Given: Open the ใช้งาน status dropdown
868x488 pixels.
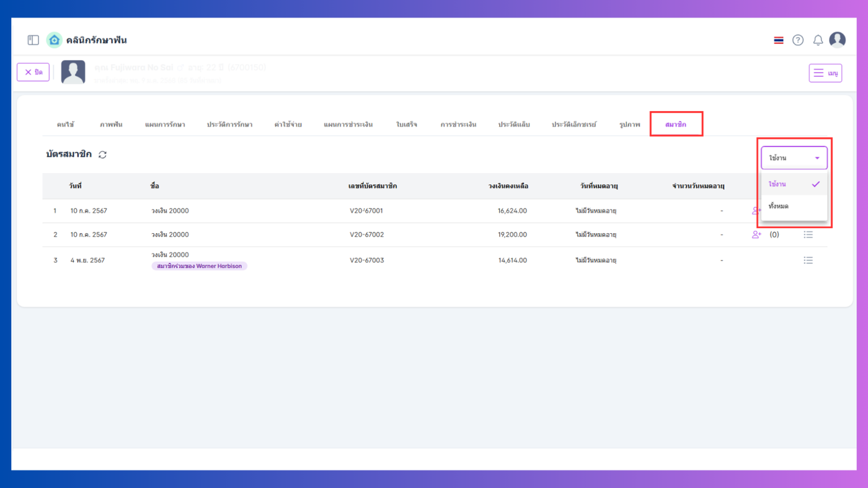Looking at the screenshot, I should click(794, 158).
